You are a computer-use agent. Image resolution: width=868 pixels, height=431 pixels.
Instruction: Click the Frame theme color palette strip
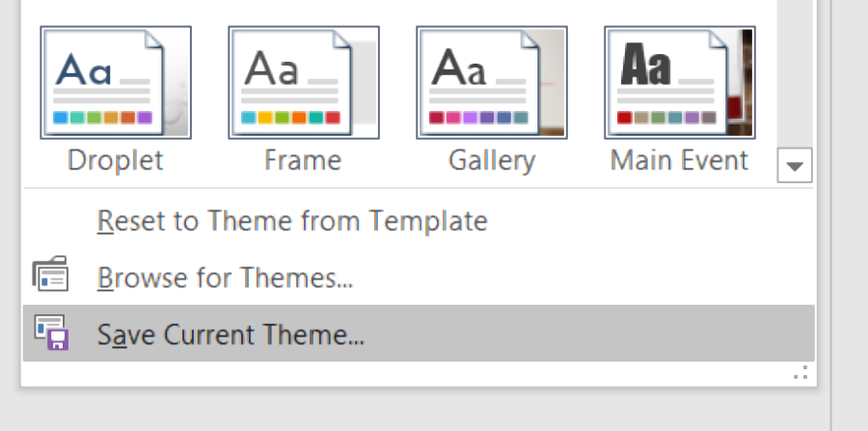point(290,118)
